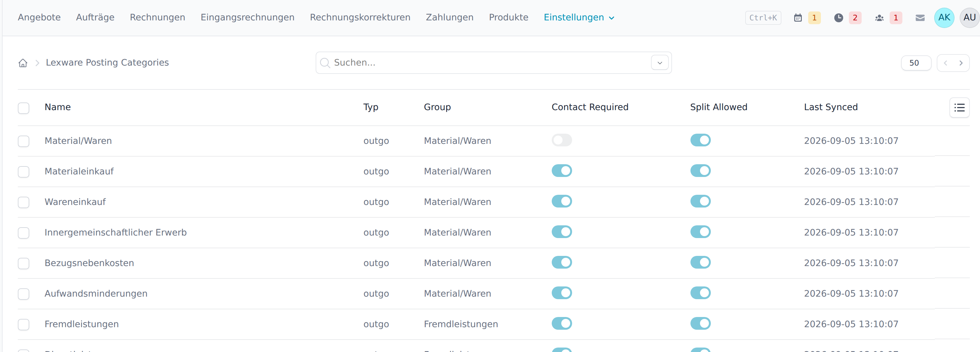Open the Rechnungskorrekturen menu
Viewport: 980px width, 352px height.
(360, 18)
